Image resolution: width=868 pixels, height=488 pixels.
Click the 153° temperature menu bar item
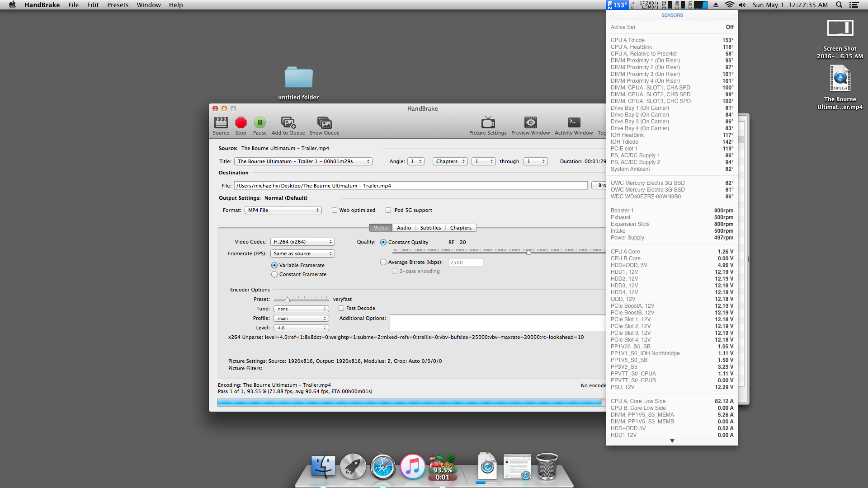(x=617, y=5)
